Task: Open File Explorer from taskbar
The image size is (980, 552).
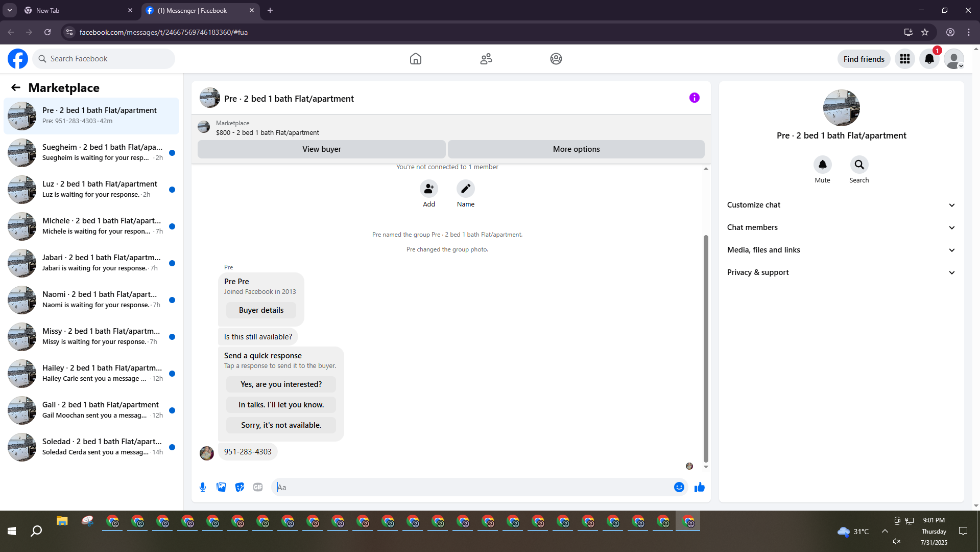Action: (62, 521)
